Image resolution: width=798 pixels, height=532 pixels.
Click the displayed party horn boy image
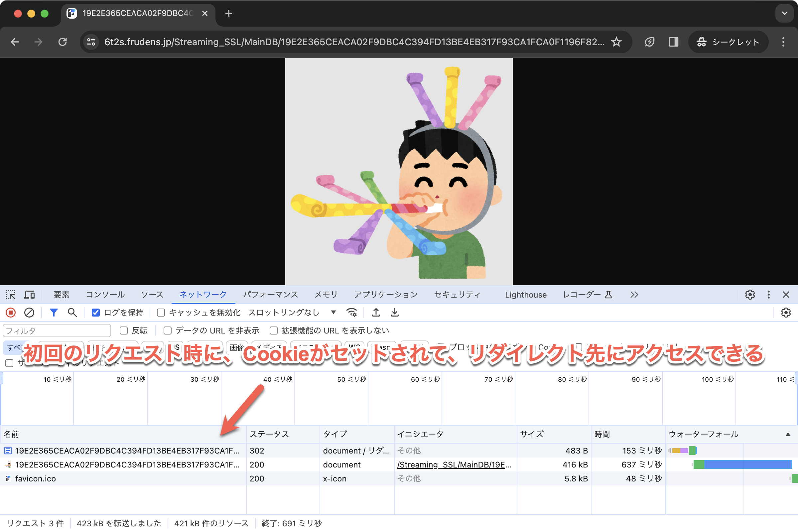(399, 171)
